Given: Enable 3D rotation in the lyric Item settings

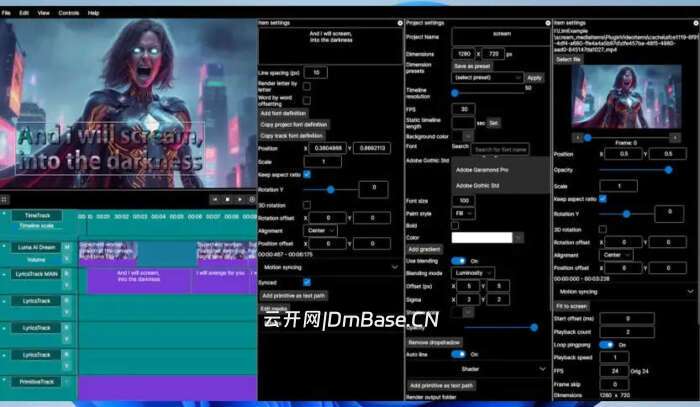Looking at the screenshot, I should point(307,204).
